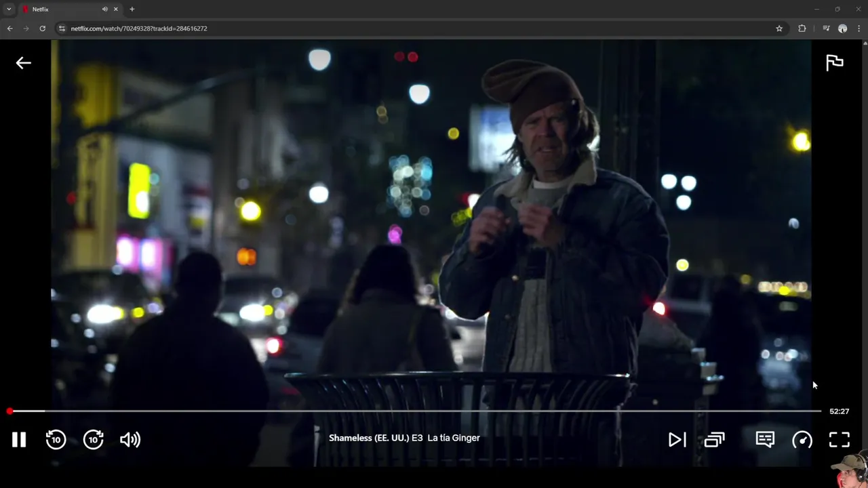
Task: Report a problem with flag icon
Action: (835, 62)
